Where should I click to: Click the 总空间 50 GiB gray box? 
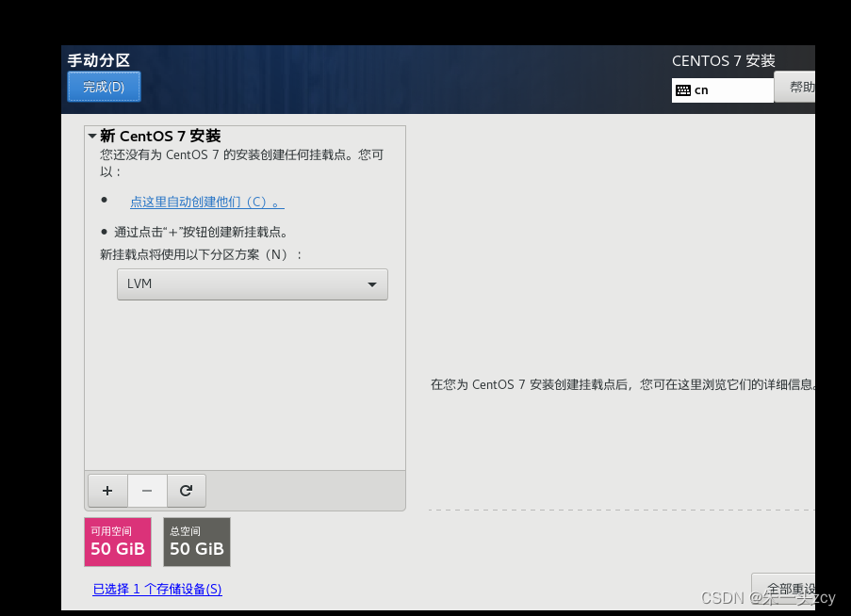[197, 542]
